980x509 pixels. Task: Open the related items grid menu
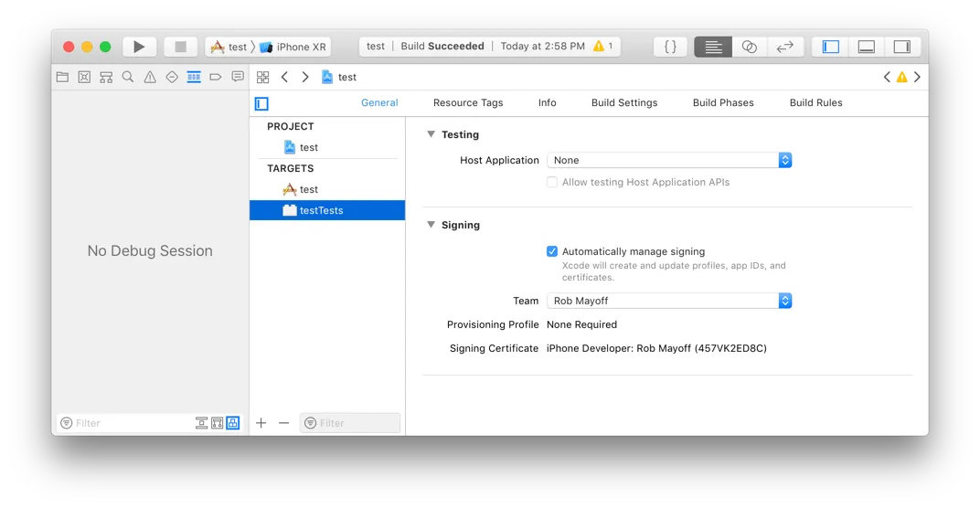click(x=263, y=77)
